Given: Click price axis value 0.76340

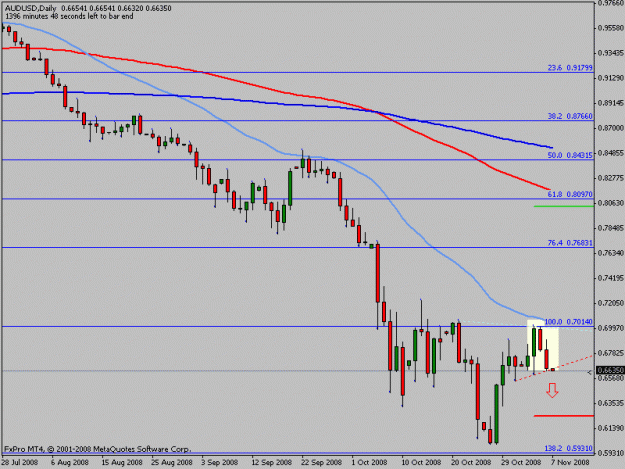Looking at the screenshot, I should click(610, 253).
